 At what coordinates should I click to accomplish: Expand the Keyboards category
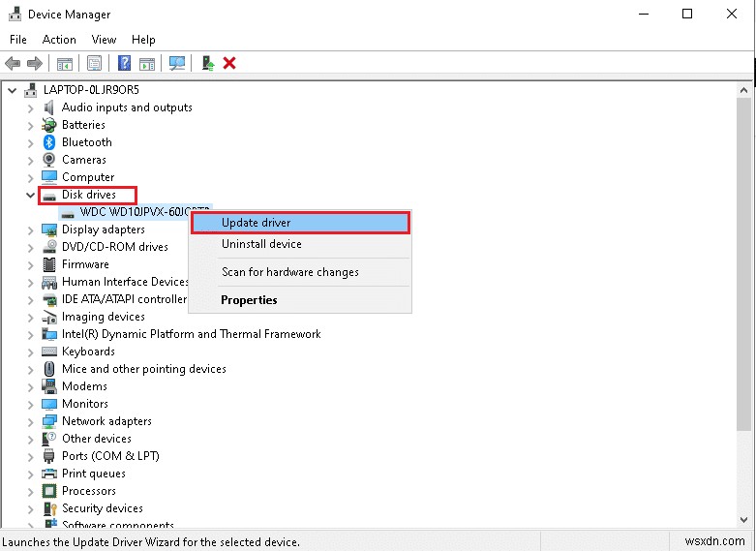coord(30,352)
